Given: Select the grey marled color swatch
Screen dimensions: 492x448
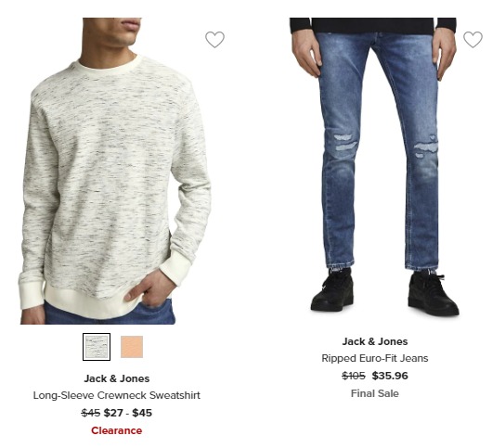Looking at the screenshot, I should (x=97, y=347).
